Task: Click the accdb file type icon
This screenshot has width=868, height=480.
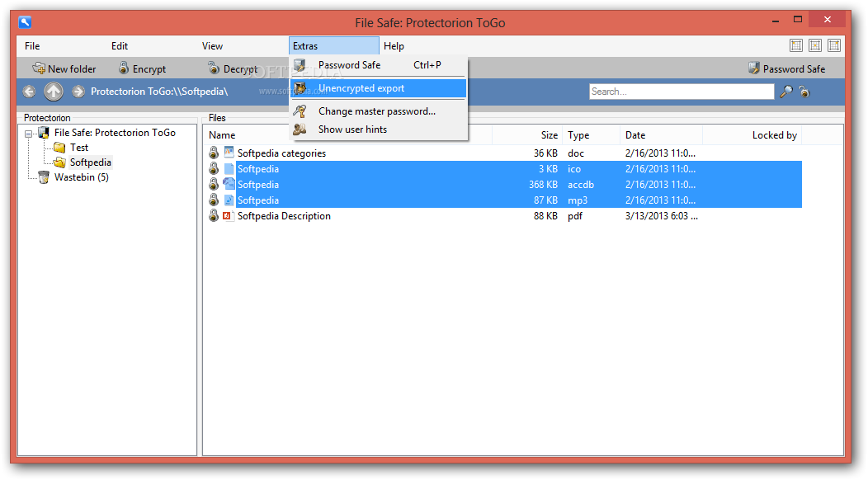Action: 229,184
